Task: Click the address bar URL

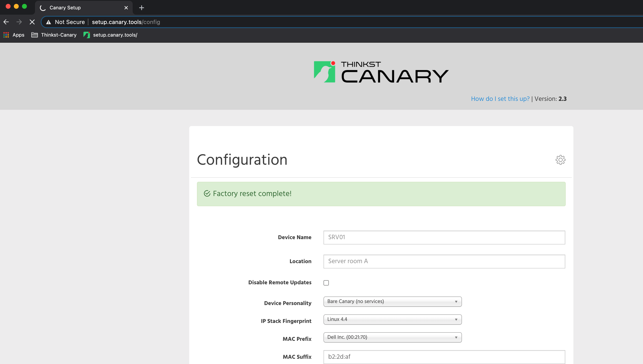Action: (x=126, y=22)
